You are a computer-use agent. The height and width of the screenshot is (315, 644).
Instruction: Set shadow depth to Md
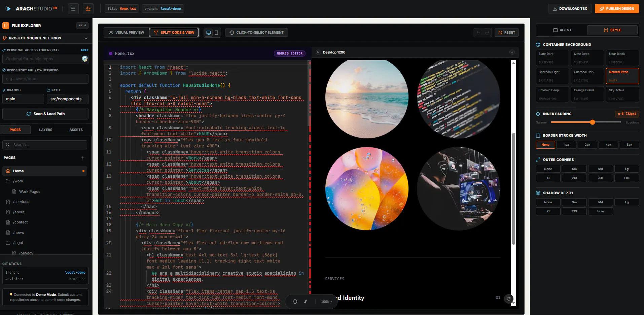(601, 202)
